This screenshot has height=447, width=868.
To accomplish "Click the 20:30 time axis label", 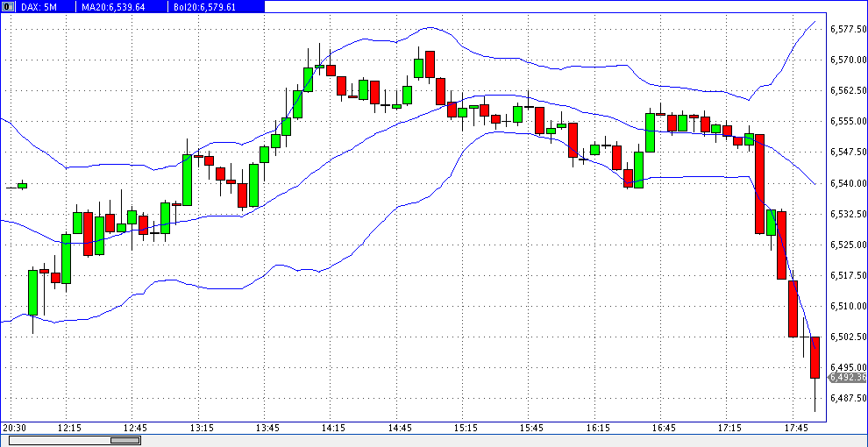I will click(14, 429).
